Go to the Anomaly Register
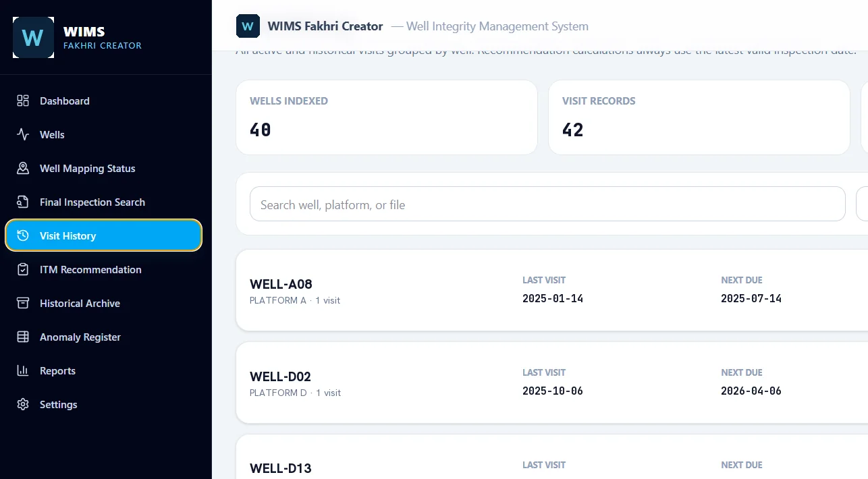 coord(103,337)
